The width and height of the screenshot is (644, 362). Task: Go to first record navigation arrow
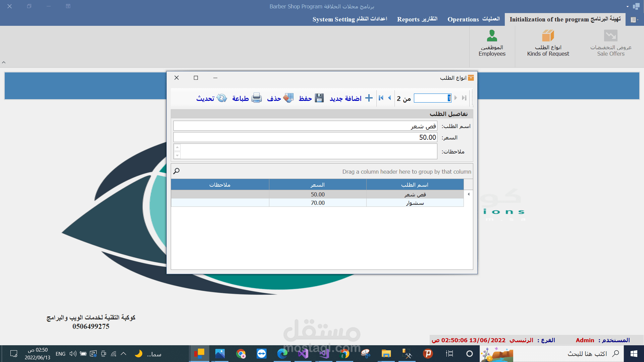click(381, 98)
